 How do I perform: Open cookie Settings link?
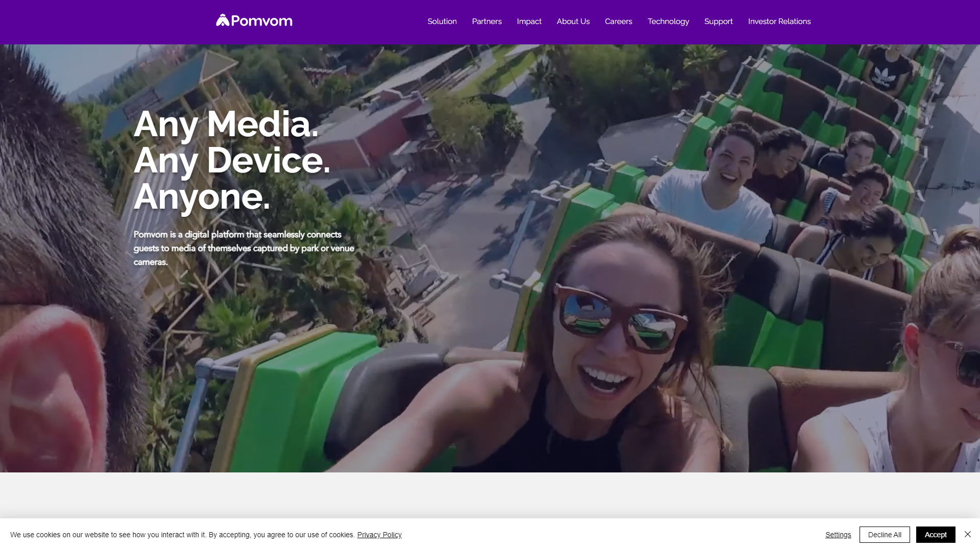pos(838,535)
